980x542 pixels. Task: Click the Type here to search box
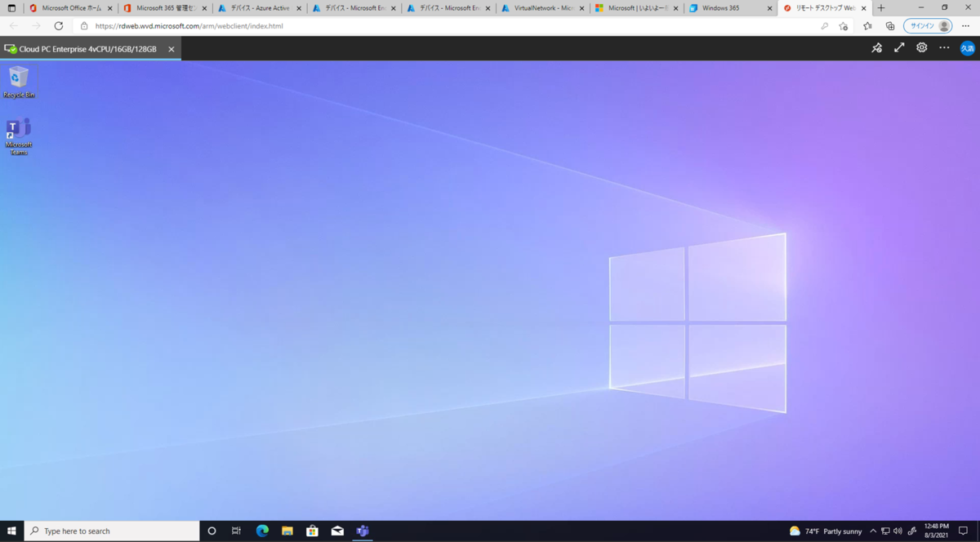[x=112, y=531]
